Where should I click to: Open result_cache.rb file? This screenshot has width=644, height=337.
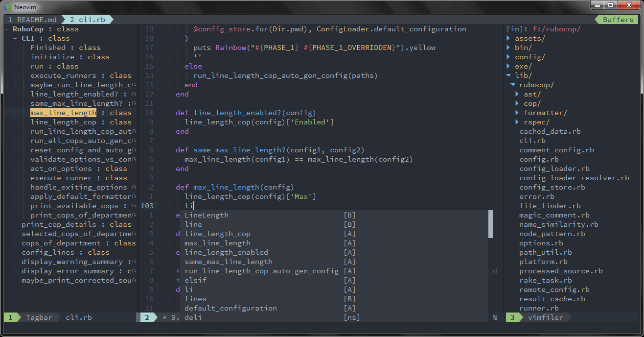[x=552, y=299]
